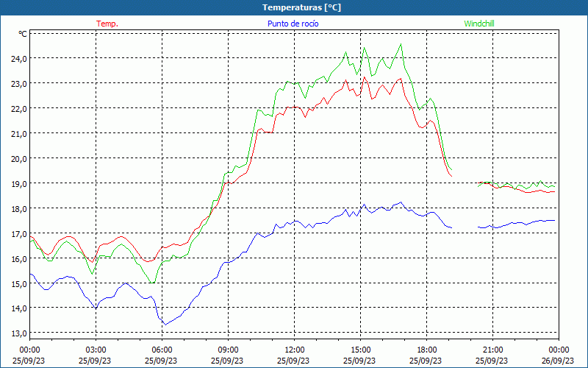The width and height of the screenshot is (588, 368).
Task: Click the 15:00 time axis label
Action: click(360, 350)
